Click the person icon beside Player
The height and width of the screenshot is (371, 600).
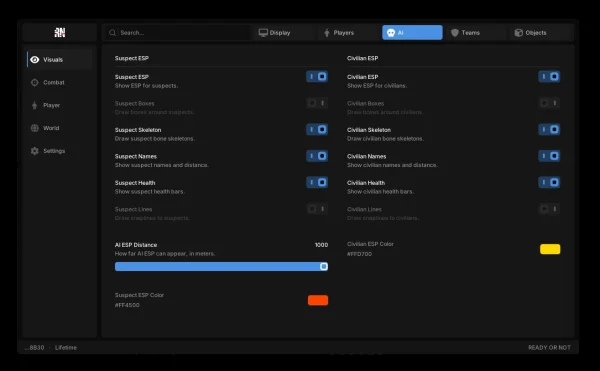(34, 106)
